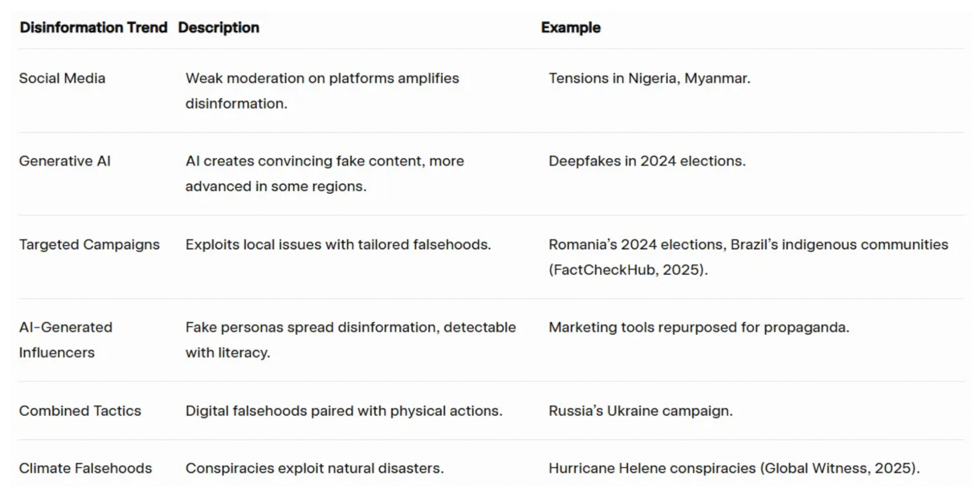Select "Marketing tools repurposed for propaganda" cell
Image resolution: width=980 pixels, height=496 pixels.
click(x=699, y=328)
